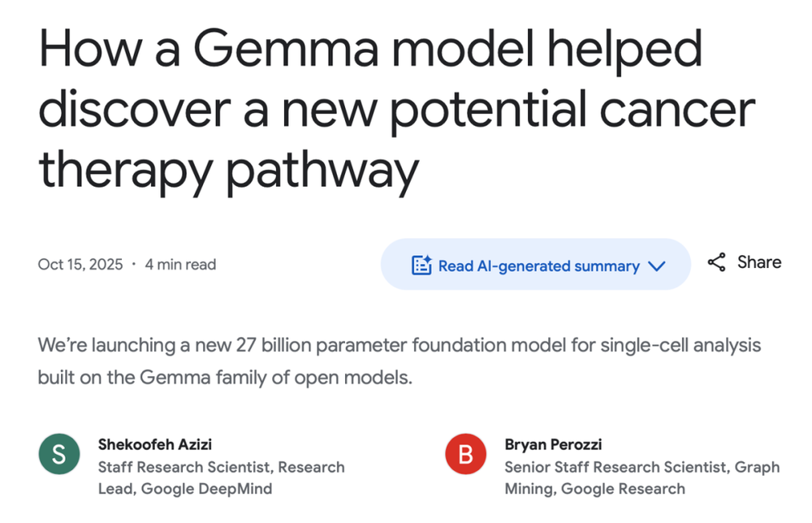Click the article headline's first line
812x523 pixels.
click(369, 50)
